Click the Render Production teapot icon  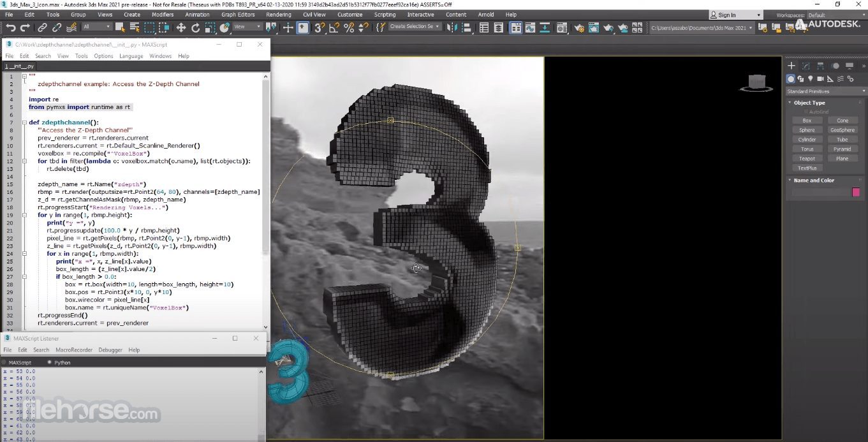[x=608, y=27]
